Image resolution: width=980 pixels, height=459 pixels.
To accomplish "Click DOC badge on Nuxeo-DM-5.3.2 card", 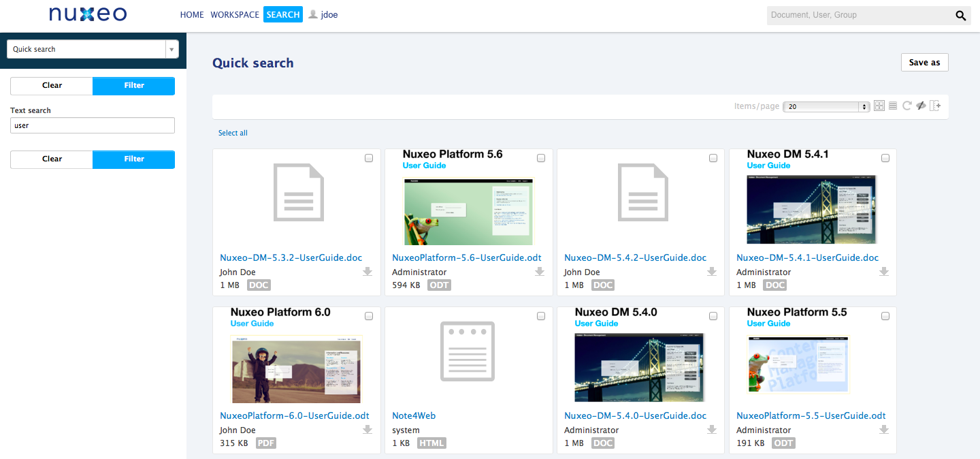I will click(259, 285).
